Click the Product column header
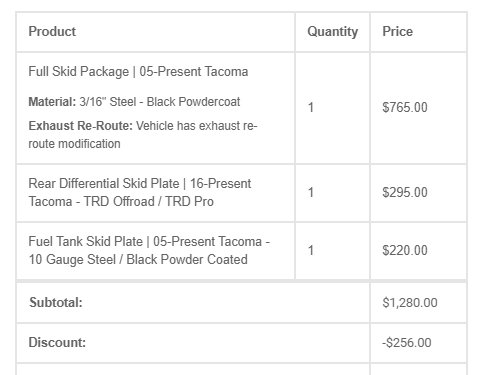Viewport: 485px width, 375px height. 52,32
